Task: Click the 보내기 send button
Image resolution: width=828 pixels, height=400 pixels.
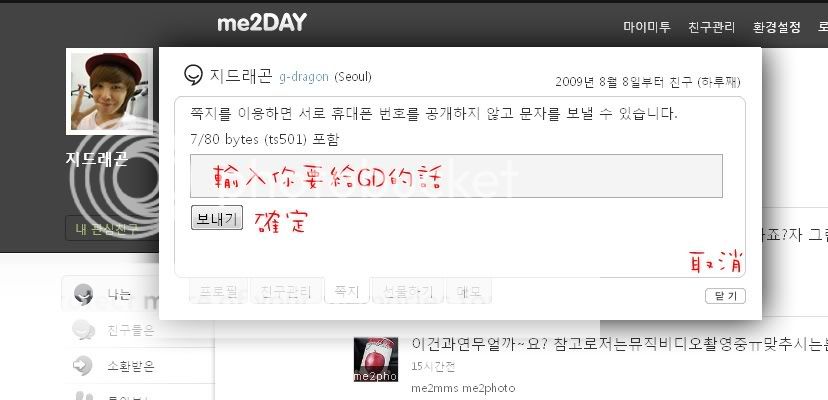Action: [x=217, y=218]
